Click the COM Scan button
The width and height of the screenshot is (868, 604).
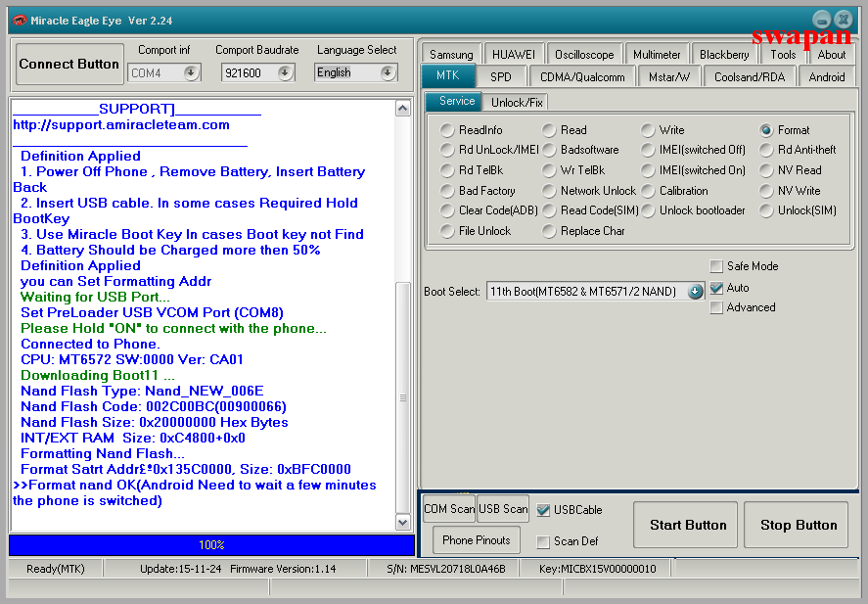tap(448, 509)
